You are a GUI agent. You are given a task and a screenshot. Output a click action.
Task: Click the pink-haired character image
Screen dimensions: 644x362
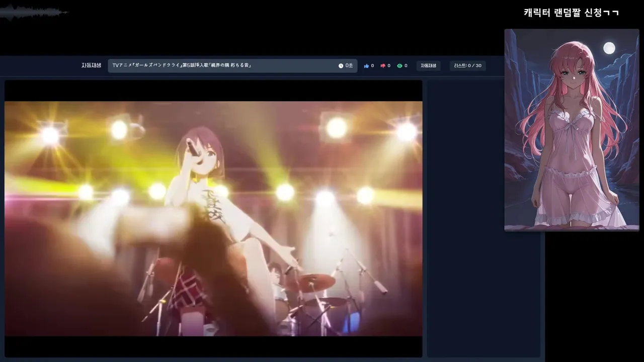572,130
